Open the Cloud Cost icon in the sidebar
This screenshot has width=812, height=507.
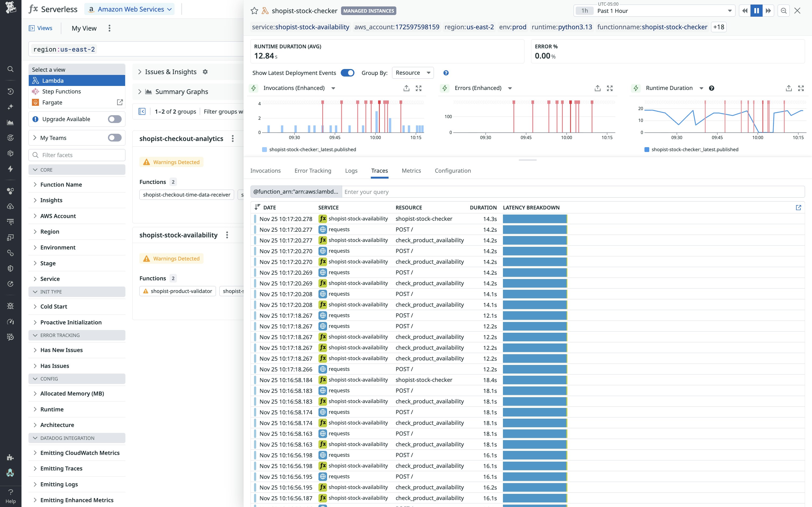pyautogui.click(x=10, y=206)
